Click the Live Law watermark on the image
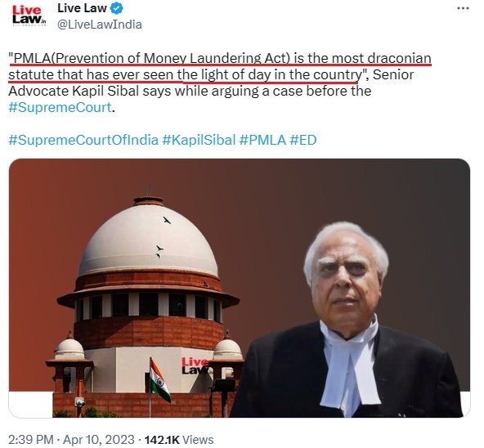Image resolution: width=484 pixels, height=448 pixels. pos(195,365)
